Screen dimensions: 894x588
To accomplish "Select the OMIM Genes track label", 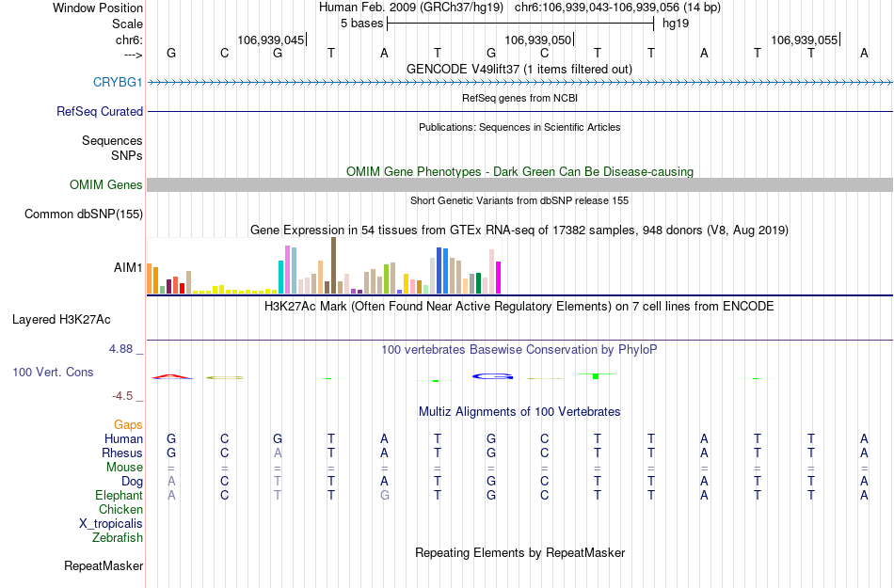I will (105, 184).
